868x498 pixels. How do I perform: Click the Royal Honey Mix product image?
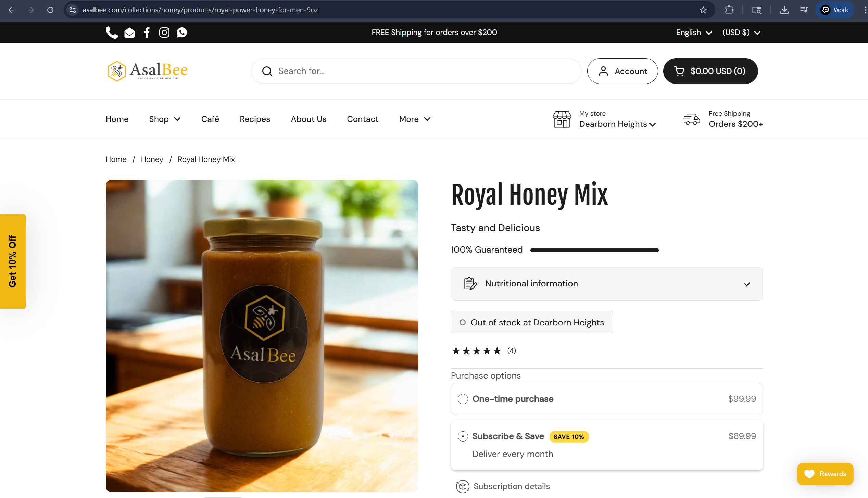262,336
